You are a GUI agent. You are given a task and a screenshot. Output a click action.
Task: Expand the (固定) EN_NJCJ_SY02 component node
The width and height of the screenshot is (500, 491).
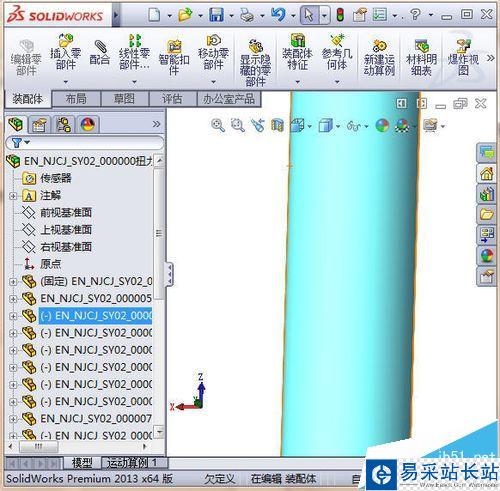pyautogui.click(x=13, y=282)
